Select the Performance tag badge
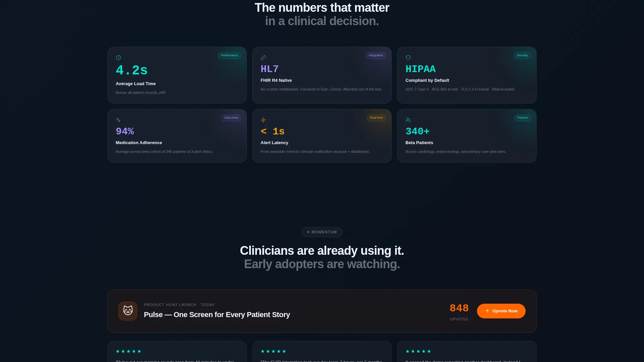This screenshot has width=644, height=362. pyautogui.click(x=229, y=56)
